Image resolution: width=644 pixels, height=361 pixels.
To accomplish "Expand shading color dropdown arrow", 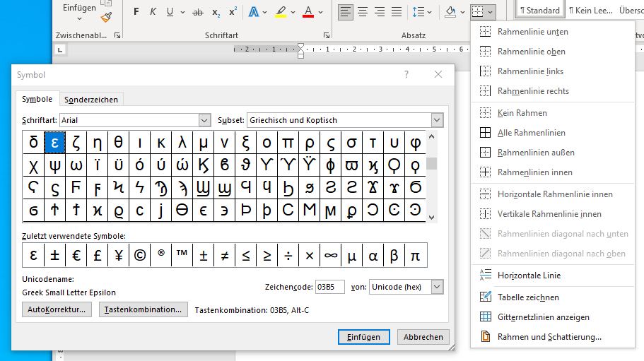I will pyautogui.click(x=462, y=12).
